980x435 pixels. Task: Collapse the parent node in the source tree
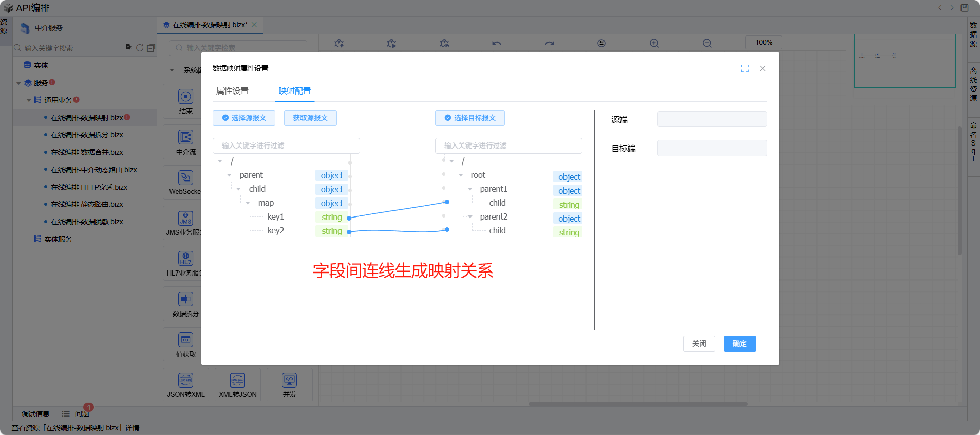[x=230, y=175]
